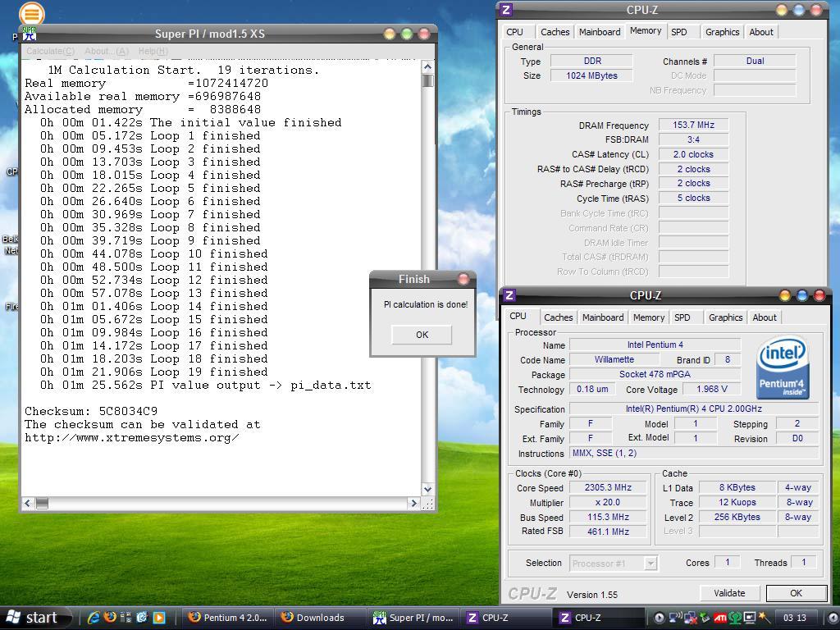Click Super PI vertical scrollbar up arrow
The height and width of the screenshot is (630, 840).
pos(427,66)
